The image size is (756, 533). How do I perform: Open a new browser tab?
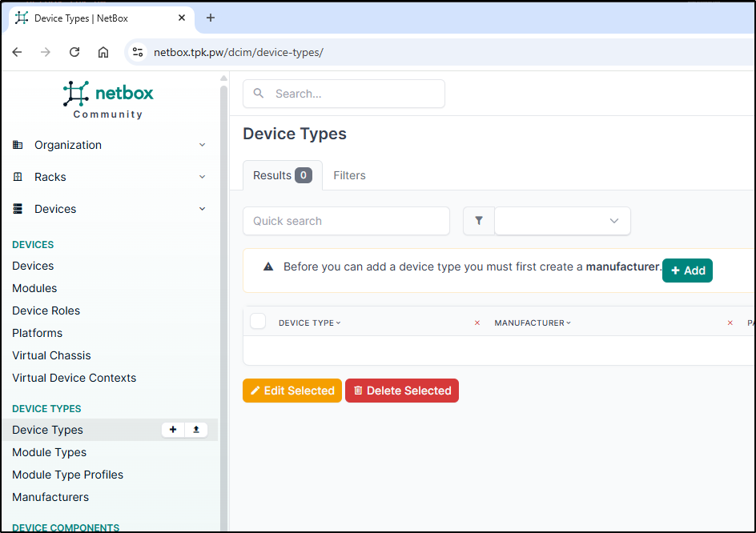pos(211,18)
